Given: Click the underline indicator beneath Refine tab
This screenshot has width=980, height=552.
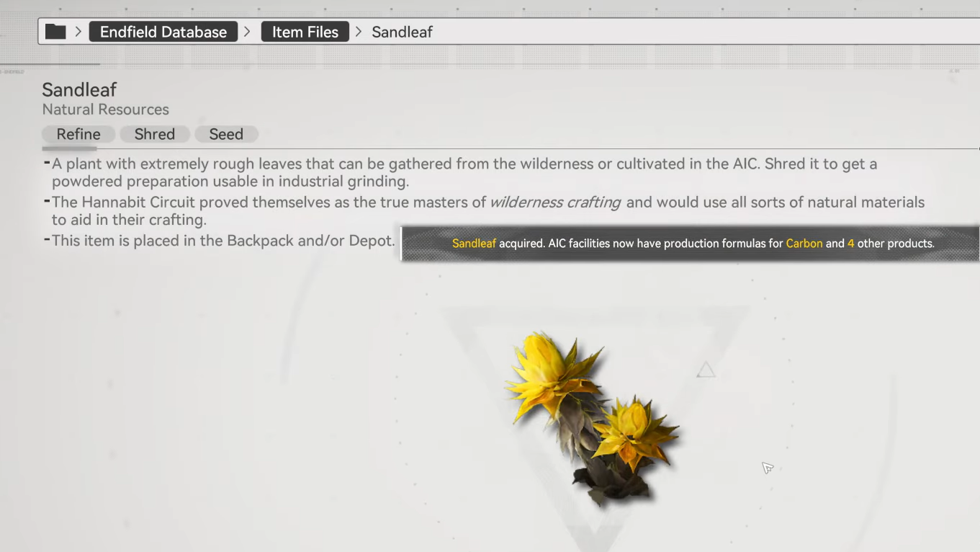Looking at the screenshot, I should [x=69, y=148].
